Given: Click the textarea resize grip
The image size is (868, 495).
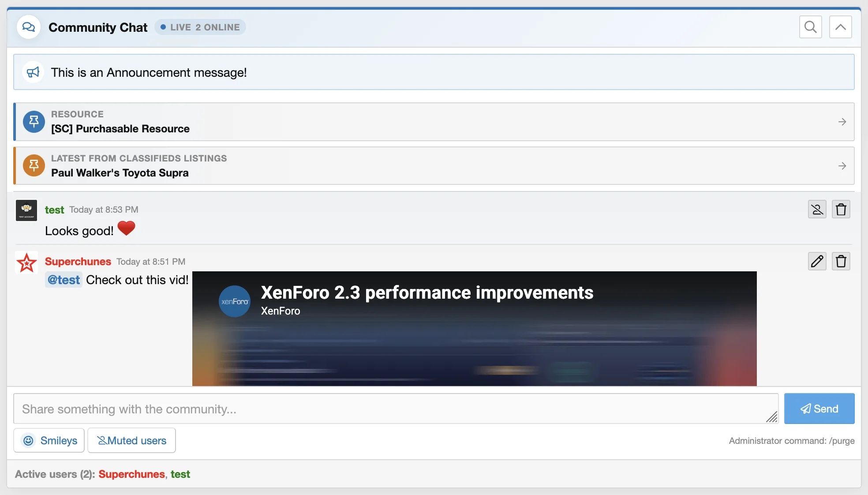Looking at the screenshot, I should 772,417.
